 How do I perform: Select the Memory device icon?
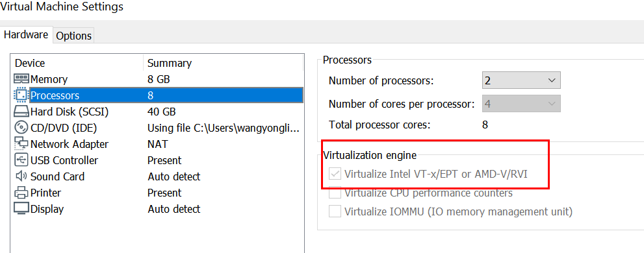click(21, 79)
